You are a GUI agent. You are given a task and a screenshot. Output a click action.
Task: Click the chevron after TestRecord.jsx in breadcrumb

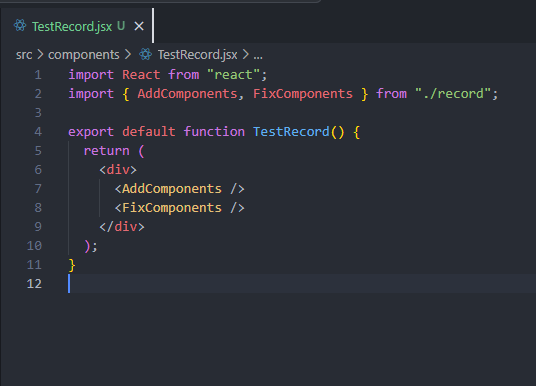pos(245,54)
